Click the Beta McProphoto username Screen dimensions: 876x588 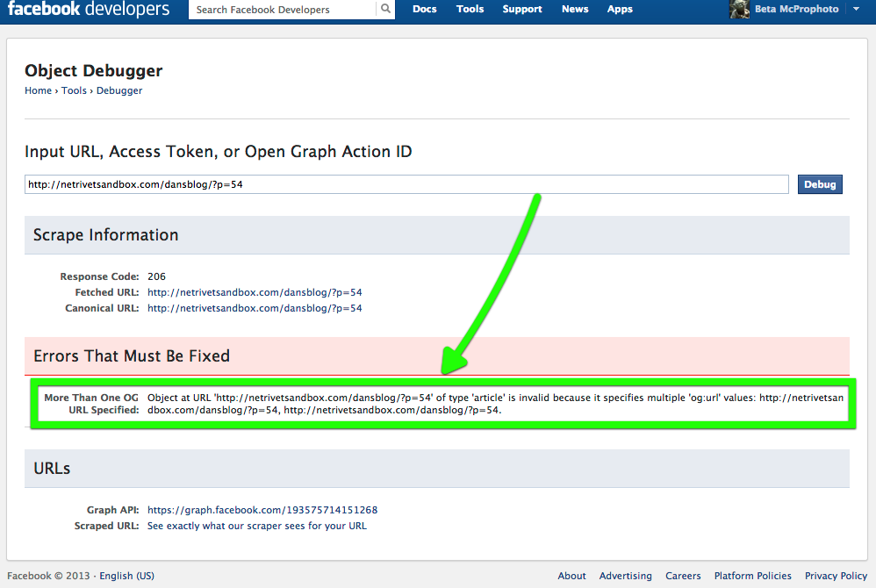(x=796, y=9)
